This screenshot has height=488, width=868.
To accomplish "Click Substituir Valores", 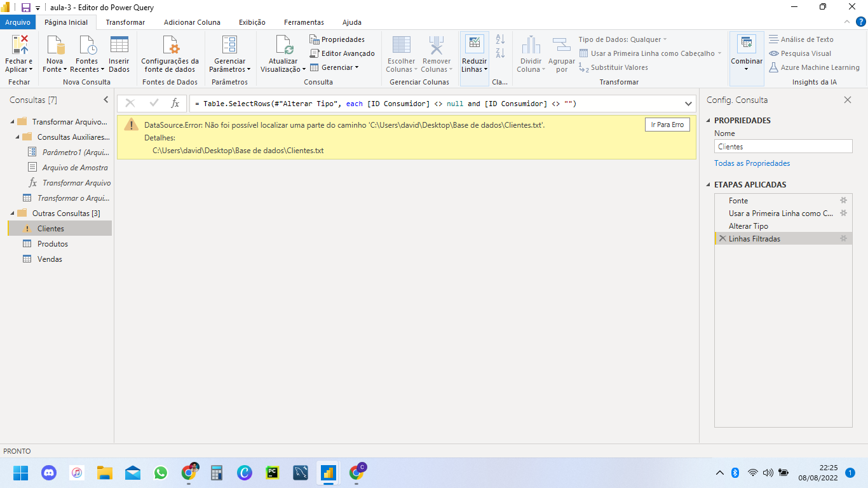I will pos(613,67).
